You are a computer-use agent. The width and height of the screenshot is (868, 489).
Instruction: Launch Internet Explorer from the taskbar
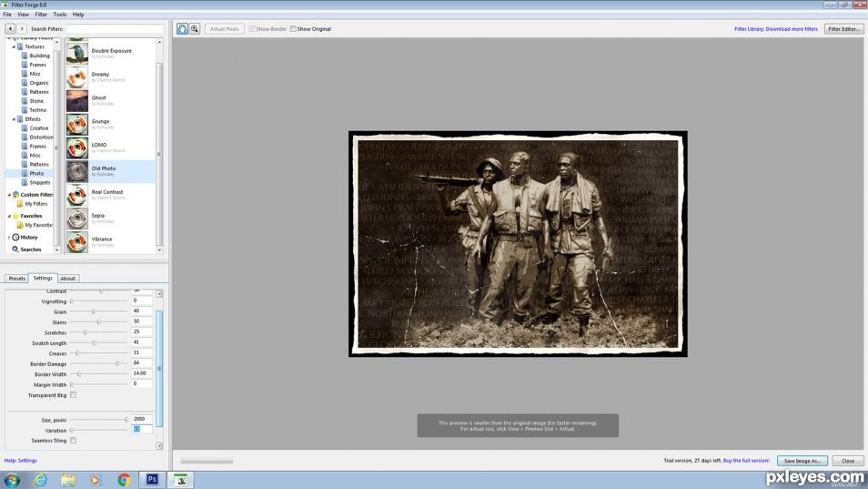(x=40, y=480)
